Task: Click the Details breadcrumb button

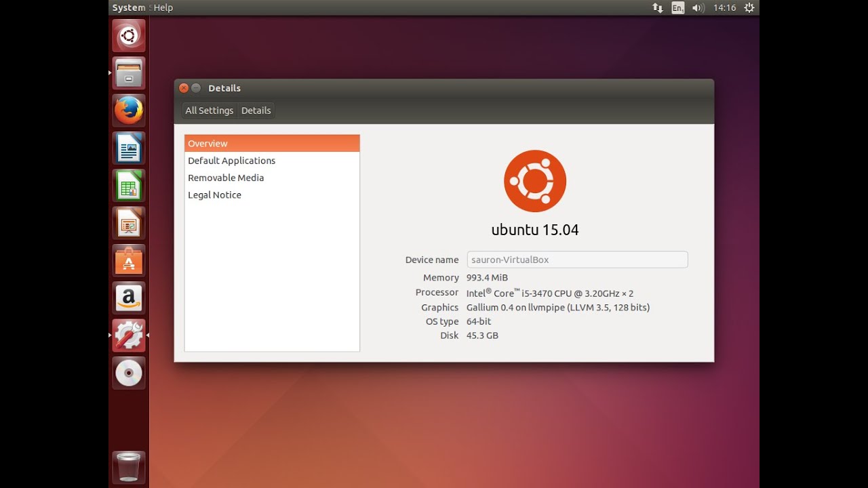Action: [x=256, y=110]
